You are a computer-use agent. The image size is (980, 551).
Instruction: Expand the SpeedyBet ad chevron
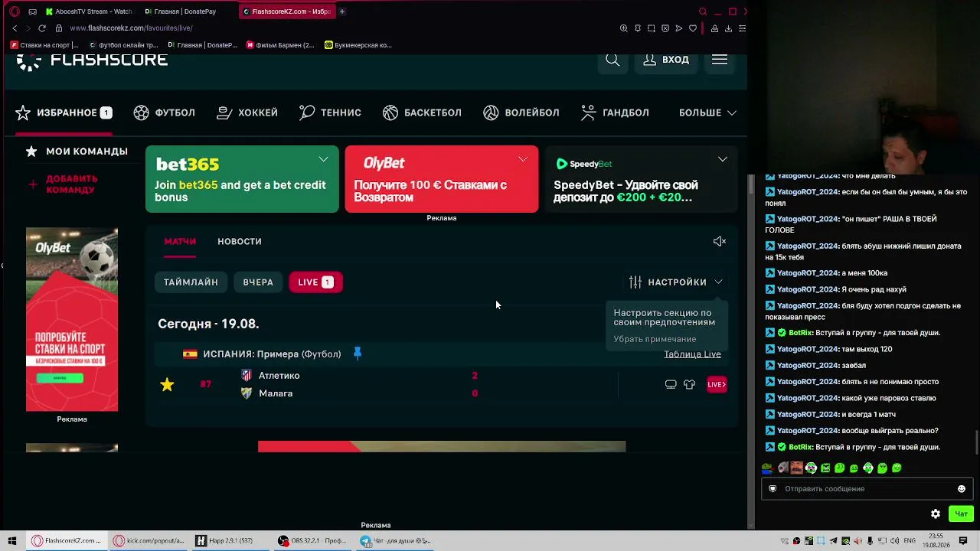[723, 159]
